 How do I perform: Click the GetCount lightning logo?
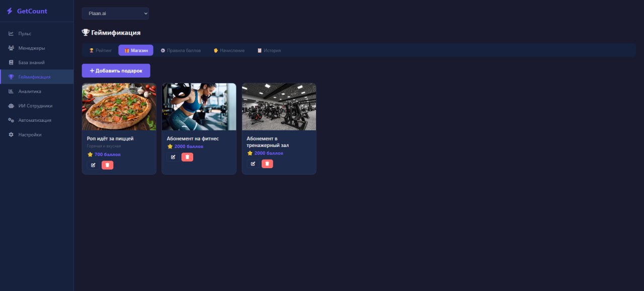click(10, 11)
